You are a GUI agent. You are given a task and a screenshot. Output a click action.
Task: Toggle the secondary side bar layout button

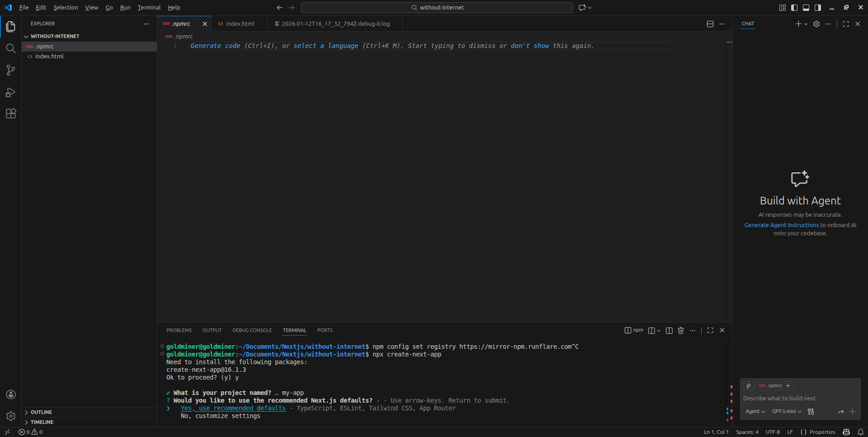point(818,8)
